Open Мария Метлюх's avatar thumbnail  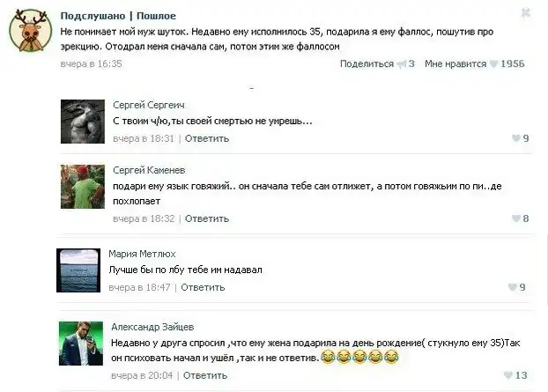(78, 270)
